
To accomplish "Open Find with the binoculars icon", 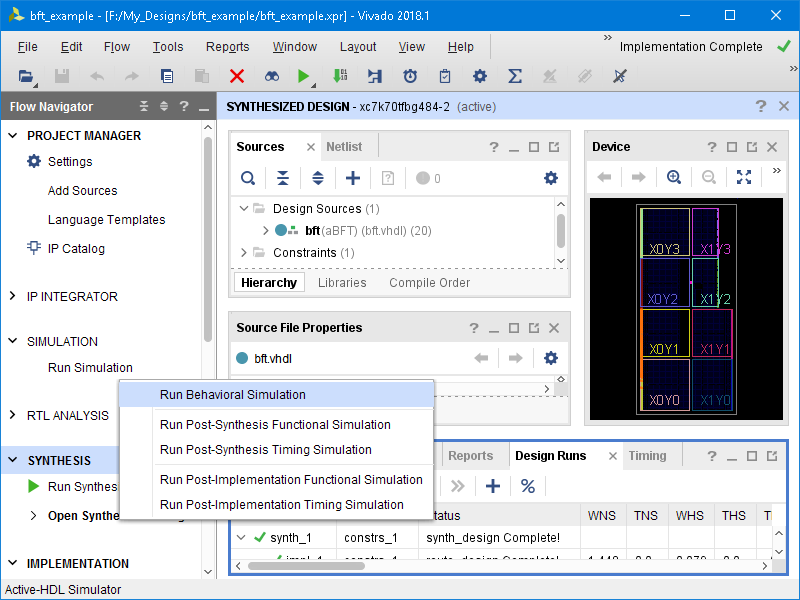I will click(x=272, y=77).
